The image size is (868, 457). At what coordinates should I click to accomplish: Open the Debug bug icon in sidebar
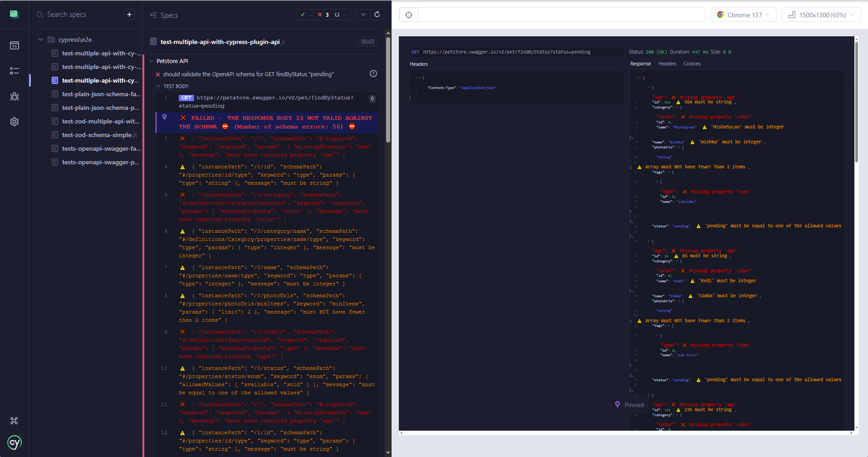tap(15, 96)
